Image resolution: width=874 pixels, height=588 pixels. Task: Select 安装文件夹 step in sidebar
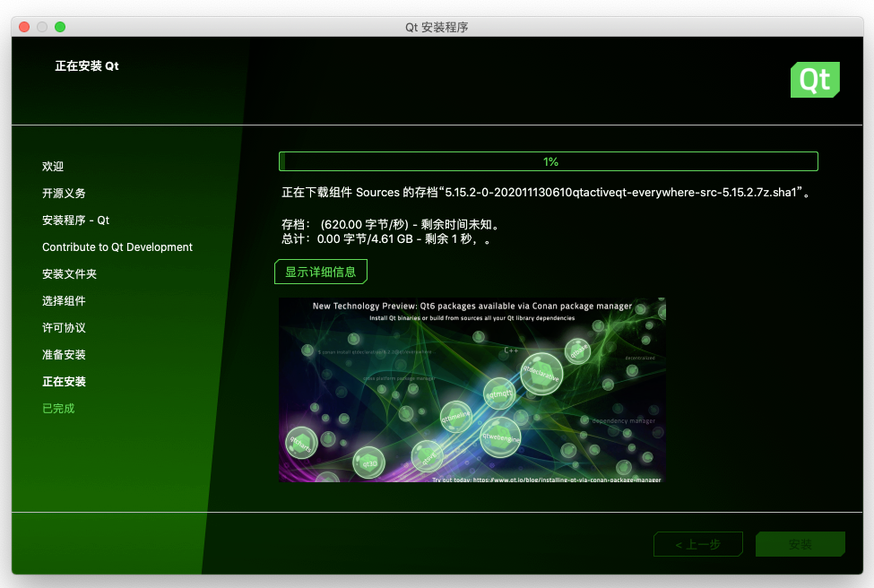69,273
